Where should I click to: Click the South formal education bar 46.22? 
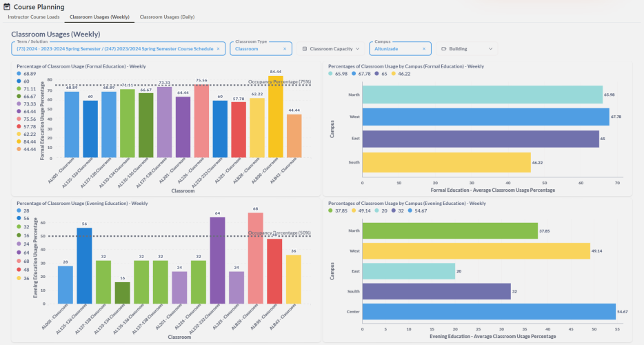pyautogui.click(x=446, y=162)
